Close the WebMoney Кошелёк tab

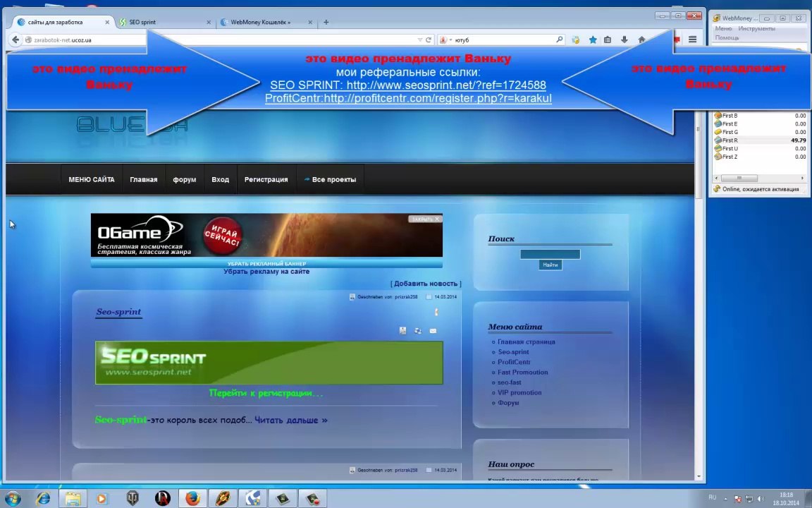click(310, 23)
